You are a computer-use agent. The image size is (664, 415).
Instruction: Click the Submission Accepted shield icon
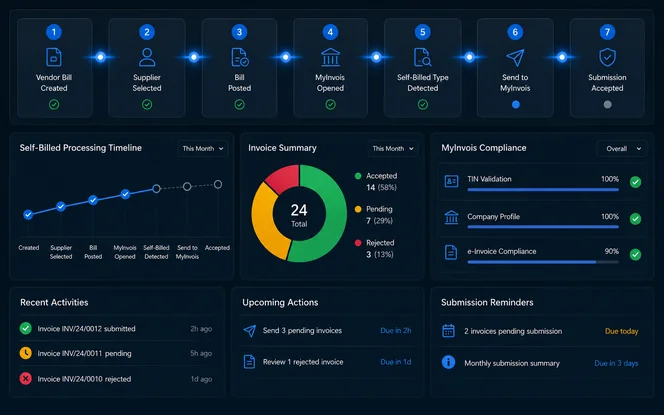[607, 57]
